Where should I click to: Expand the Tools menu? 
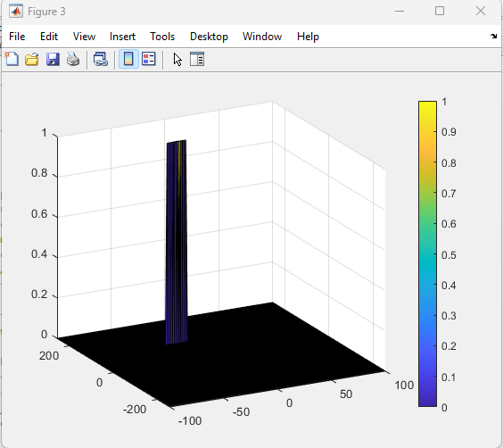(162, 37)
